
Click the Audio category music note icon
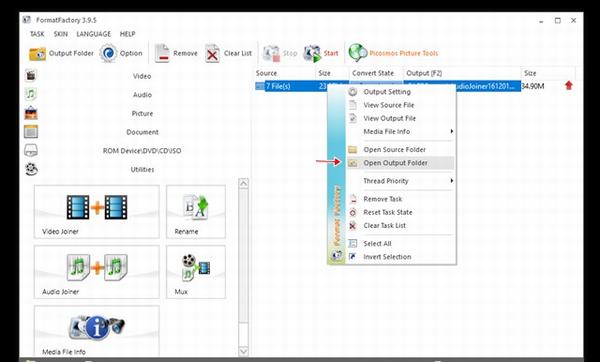[31, 94]
